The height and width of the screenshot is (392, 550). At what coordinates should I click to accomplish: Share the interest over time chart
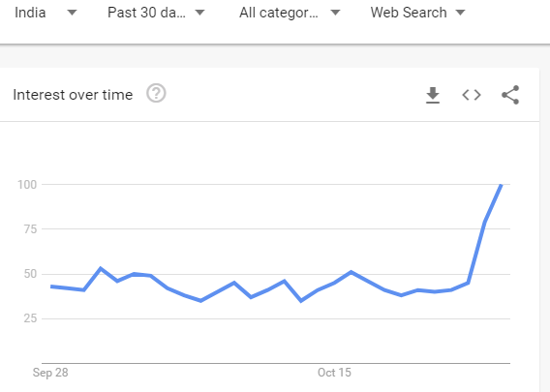point(510,95)
